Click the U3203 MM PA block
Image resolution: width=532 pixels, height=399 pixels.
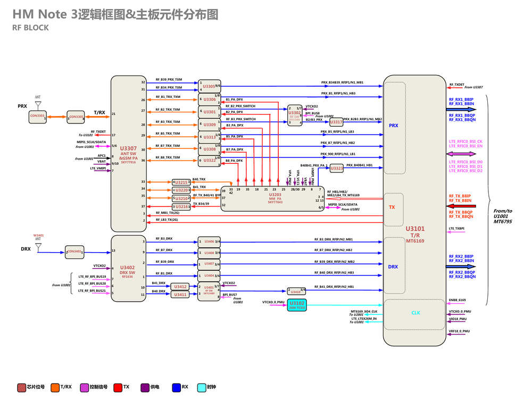coord(272,198)
